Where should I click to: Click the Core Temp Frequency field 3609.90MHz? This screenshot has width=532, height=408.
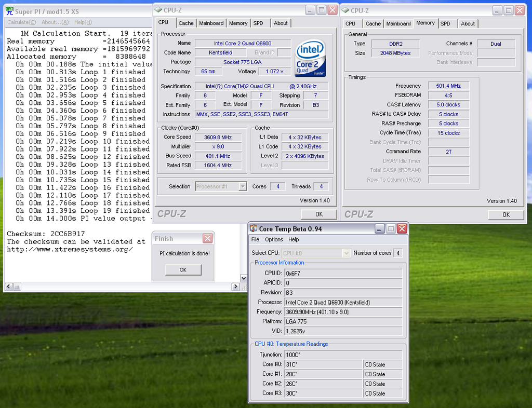[x=343, y=312]
